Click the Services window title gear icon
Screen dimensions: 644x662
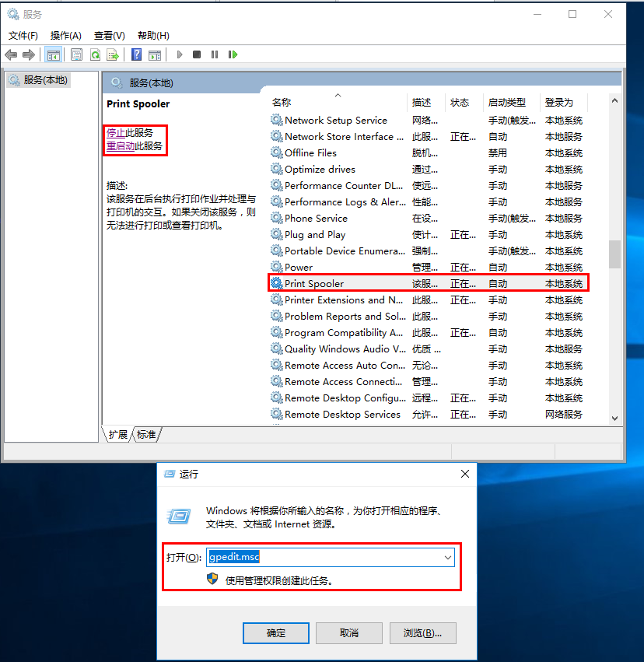13,14
